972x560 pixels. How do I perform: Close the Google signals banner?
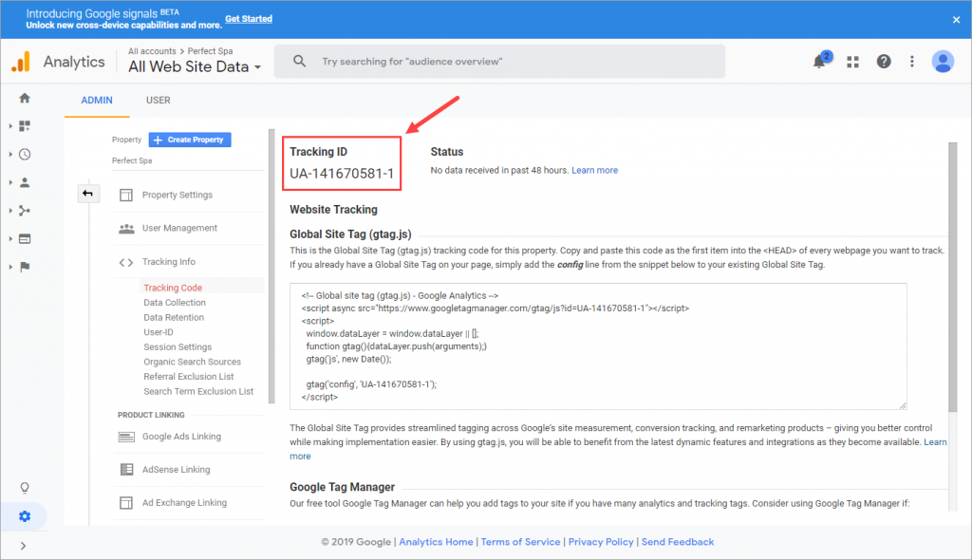[956, 19]
